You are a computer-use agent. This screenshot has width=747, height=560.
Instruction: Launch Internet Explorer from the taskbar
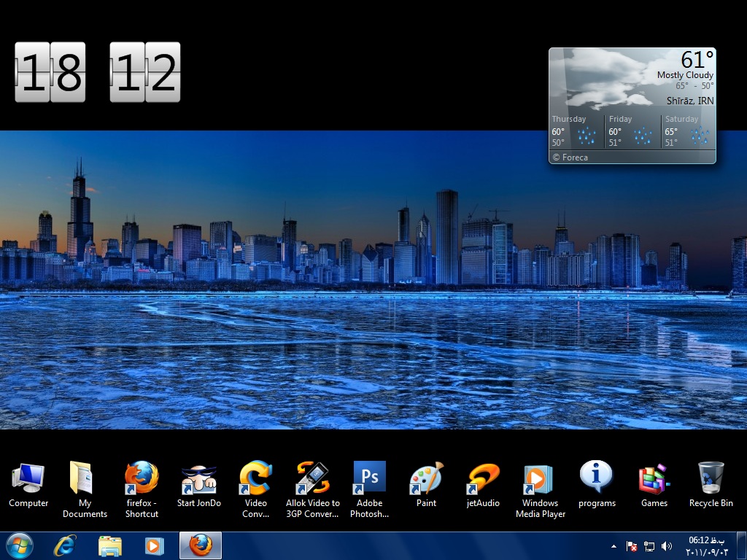(x=66, y=545)
